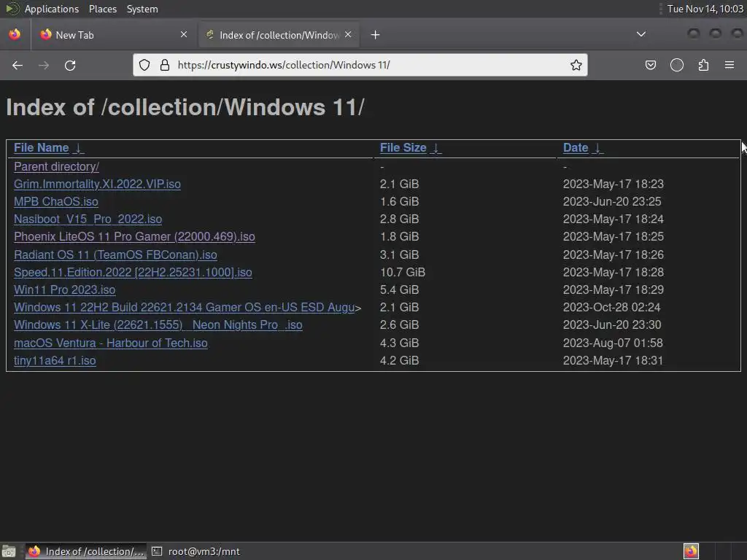Close the New Tab tab

[184, 34]
